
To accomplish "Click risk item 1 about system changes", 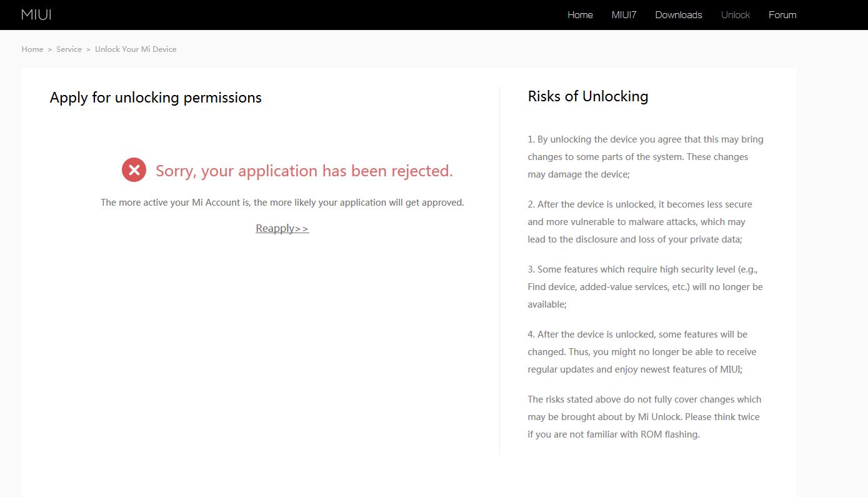I will [x=645, y=157].
